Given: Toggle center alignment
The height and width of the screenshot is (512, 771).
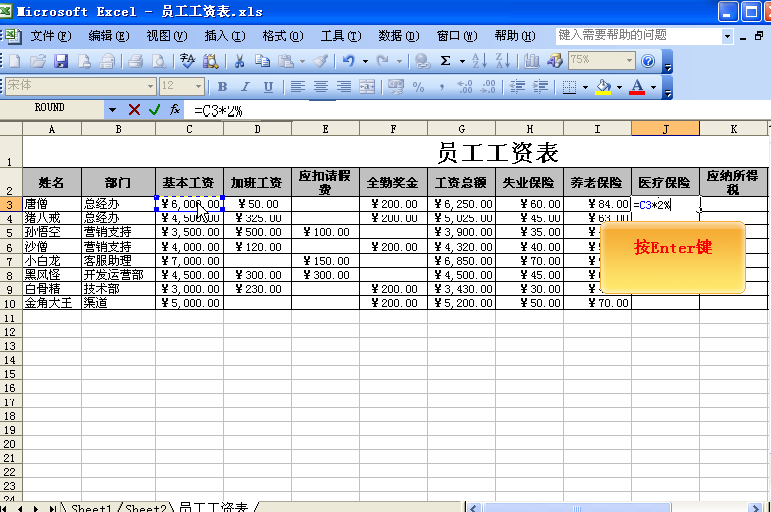Looking at the screenshot, I should point(321,87).
